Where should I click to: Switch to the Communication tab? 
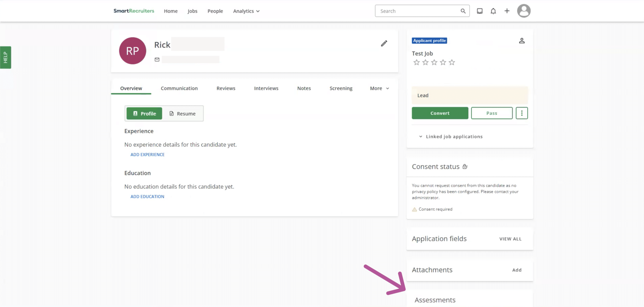[x=179, y=88]
